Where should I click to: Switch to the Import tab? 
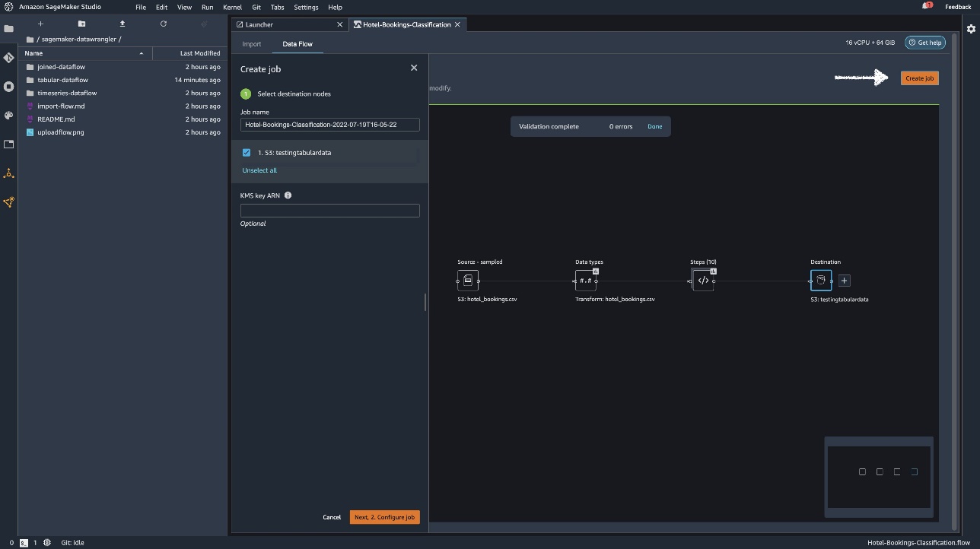(252, 44)
